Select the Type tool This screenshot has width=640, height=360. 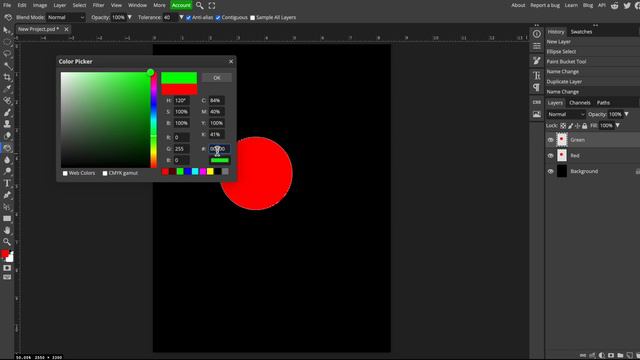7,183
